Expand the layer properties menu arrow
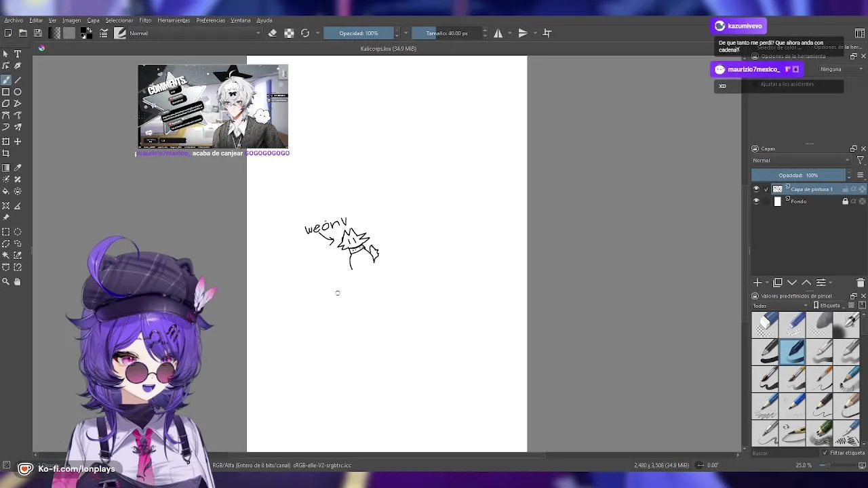Image resolution: width=868 pixels, height=488 pixels. point(832,283)
